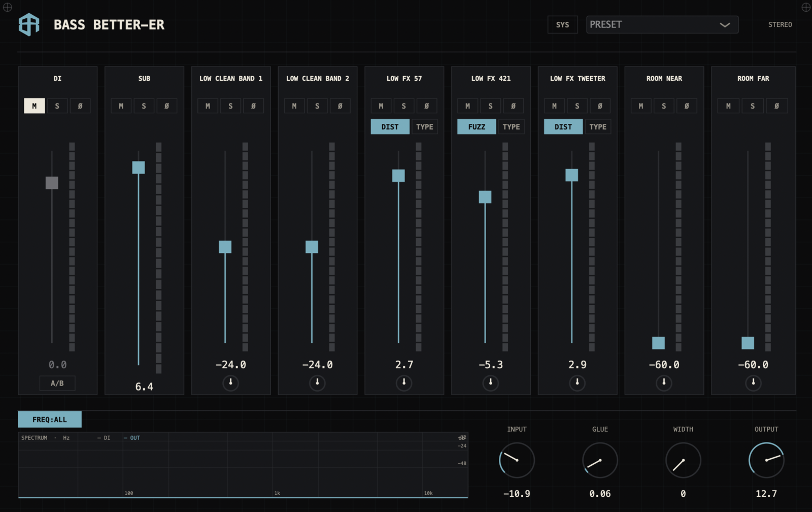
Task: Click the Glue value 0.06
Action: tap(600, 494)
